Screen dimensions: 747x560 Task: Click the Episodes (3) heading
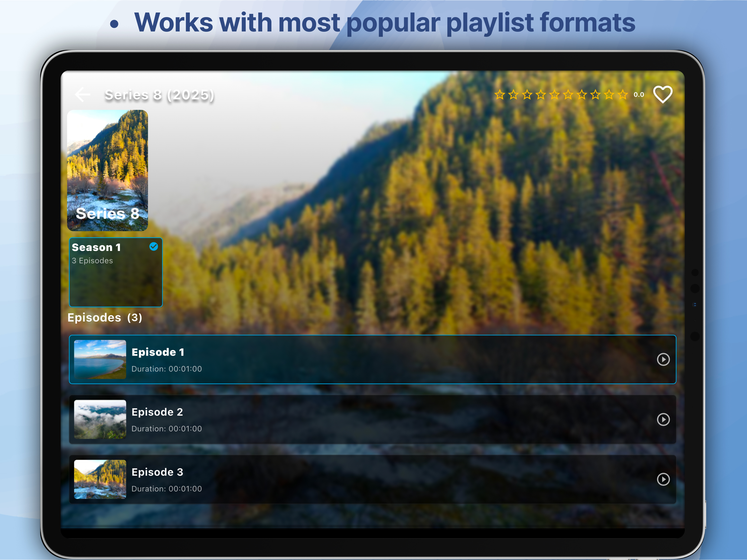pyautogui.click(x=105, y=318)
